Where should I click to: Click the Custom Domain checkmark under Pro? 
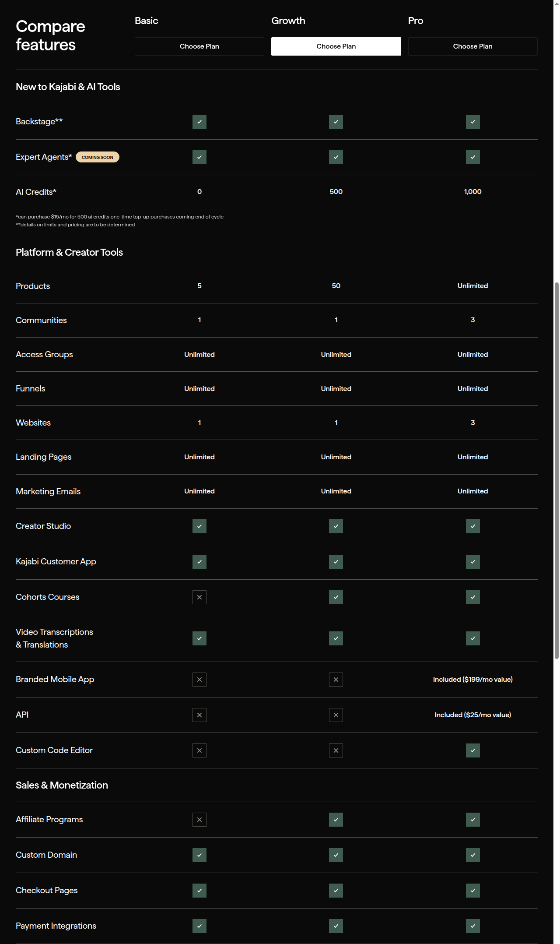(x=473, y=855)
